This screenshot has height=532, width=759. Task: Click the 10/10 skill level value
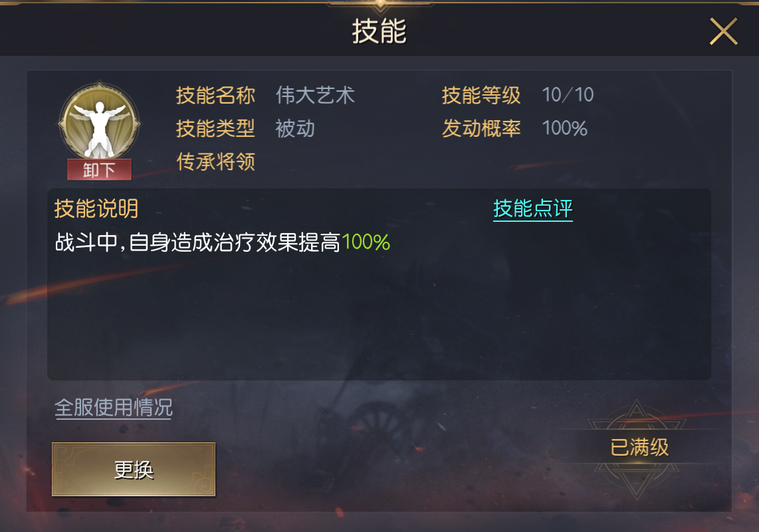pos(568,95)
